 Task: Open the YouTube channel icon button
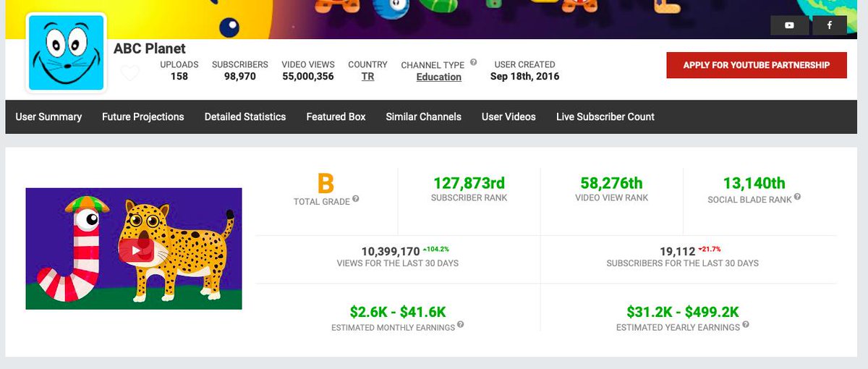[x=789, y=25]
